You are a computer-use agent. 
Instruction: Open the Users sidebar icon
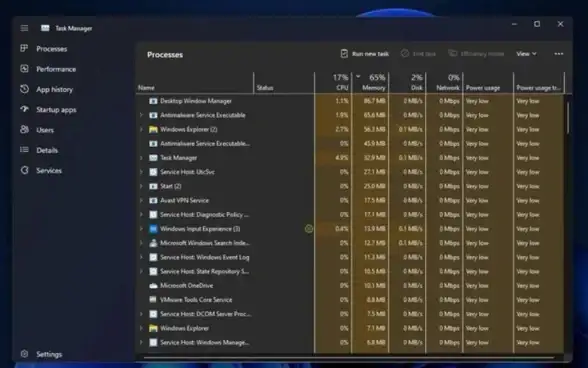pyautogui.click(x=24, y=129)
